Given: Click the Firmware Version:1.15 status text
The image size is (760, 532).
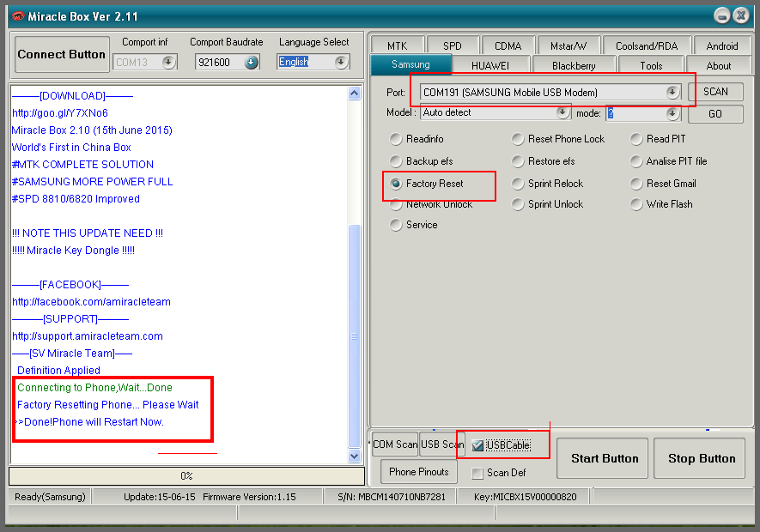Looking at the screenshot, I should [x=249, y=497].
